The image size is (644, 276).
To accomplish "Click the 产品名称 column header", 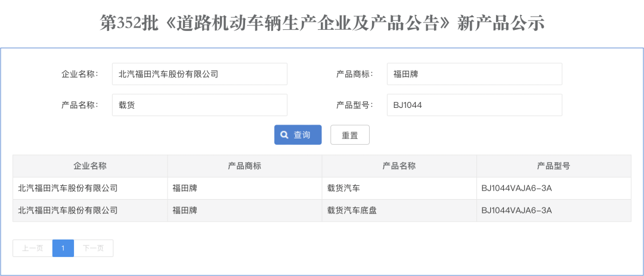I will (x=399, y=166).
